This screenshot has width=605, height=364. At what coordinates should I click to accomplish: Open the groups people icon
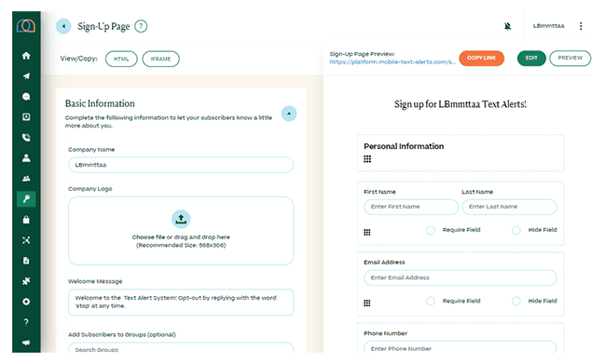click(26, 179)
